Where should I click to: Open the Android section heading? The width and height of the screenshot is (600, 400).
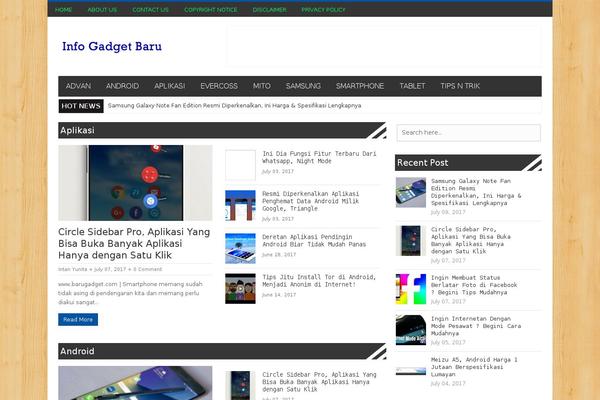[x=77, y=351]
